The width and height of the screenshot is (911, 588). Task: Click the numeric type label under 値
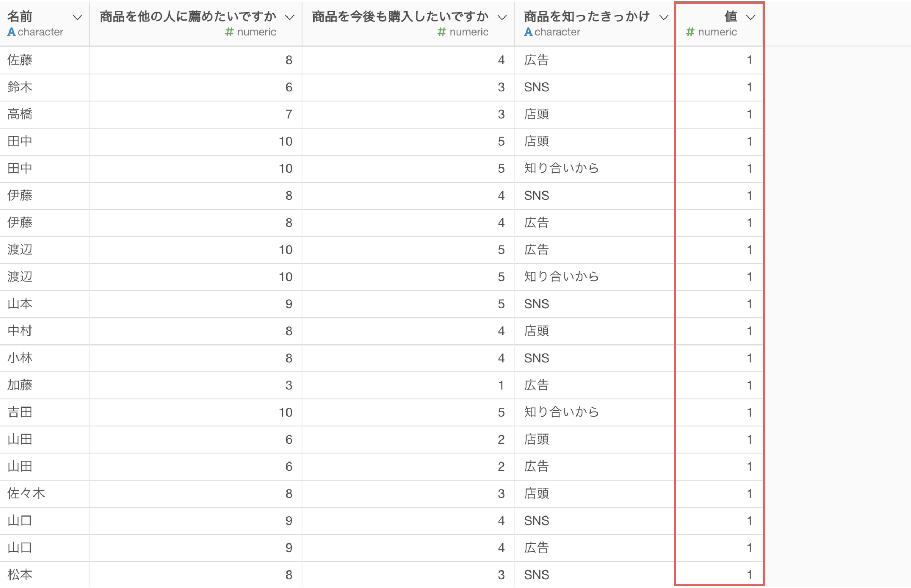coord(717,32)
